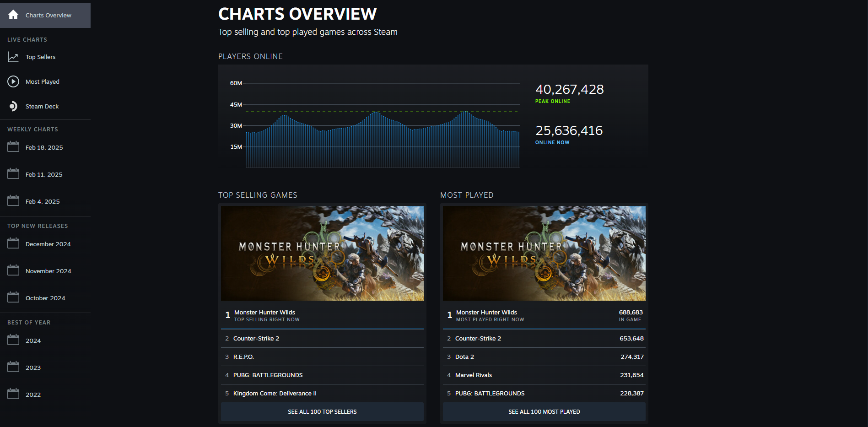Click the calendar icon next to October 2024
The height and width of the screenshot is (427, 868).
click(13, 297)
